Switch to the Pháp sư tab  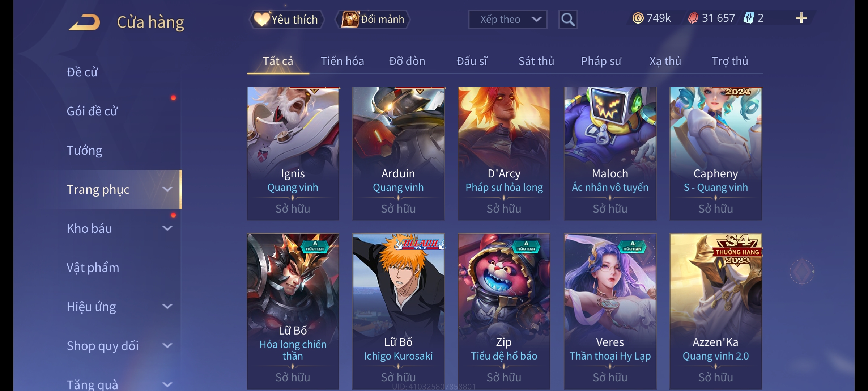coord(601,61)
